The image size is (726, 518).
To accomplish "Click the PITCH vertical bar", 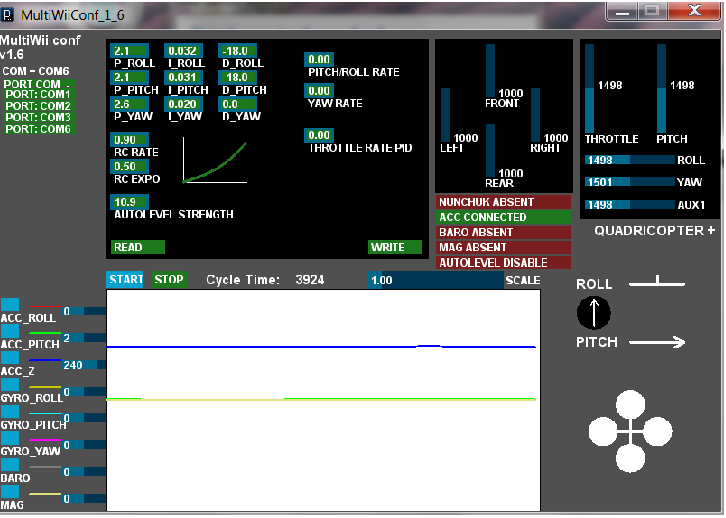I will click(661, 88).
